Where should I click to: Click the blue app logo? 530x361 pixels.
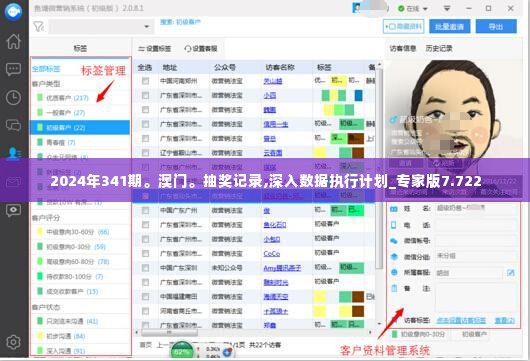tap(14, 11)
